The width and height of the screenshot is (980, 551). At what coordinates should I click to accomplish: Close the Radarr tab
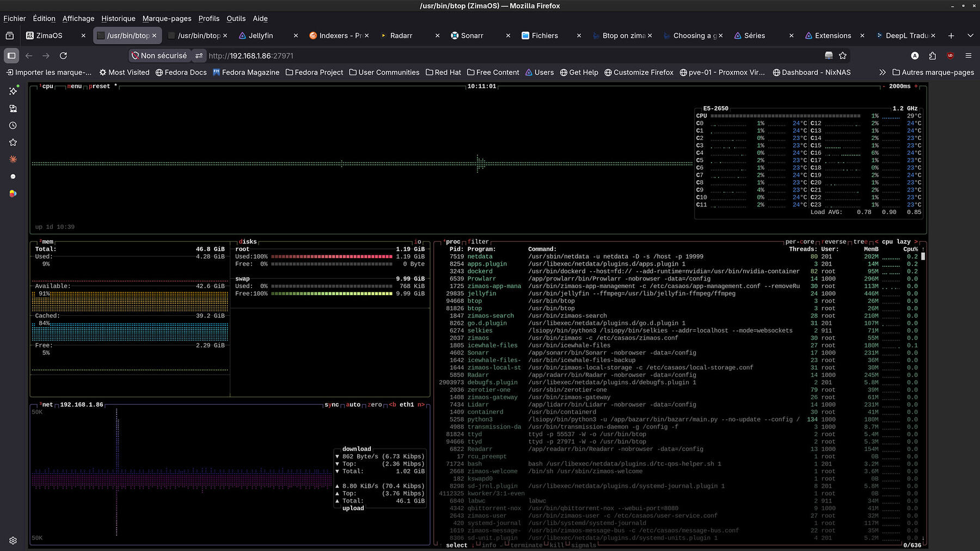437,35
